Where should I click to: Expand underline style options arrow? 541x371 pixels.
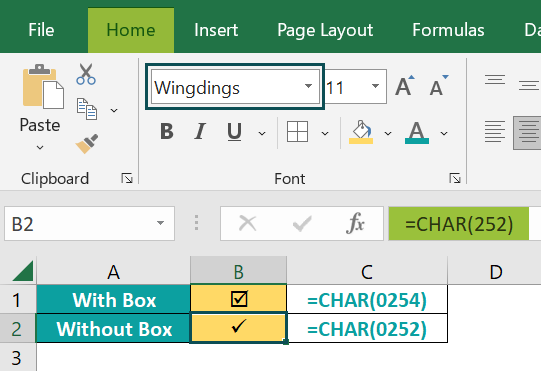262,133
